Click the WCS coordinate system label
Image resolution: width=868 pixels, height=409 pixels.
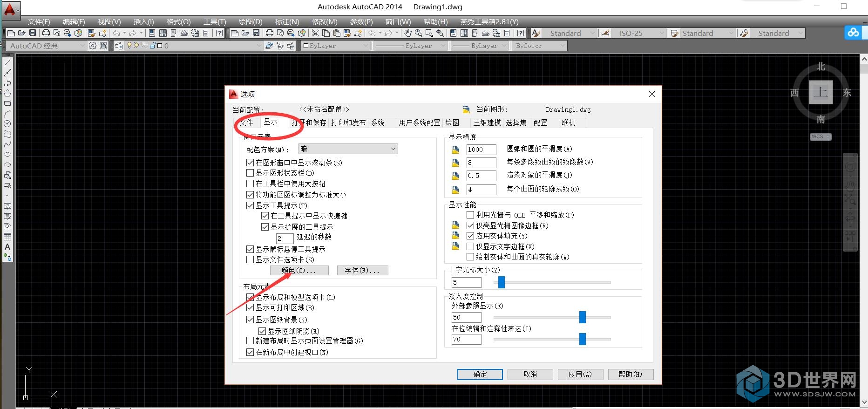[821, 137]
